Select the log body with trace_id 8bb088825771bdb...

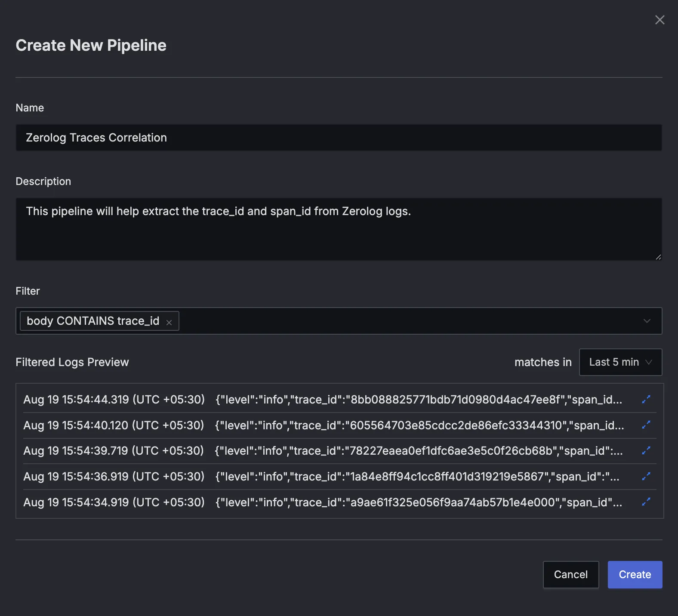pos(419,400)
